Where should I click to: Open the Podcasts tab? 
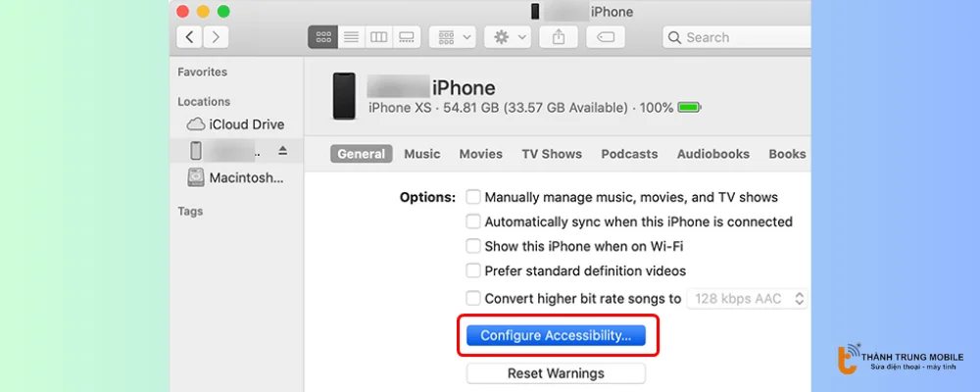(629, 154)
